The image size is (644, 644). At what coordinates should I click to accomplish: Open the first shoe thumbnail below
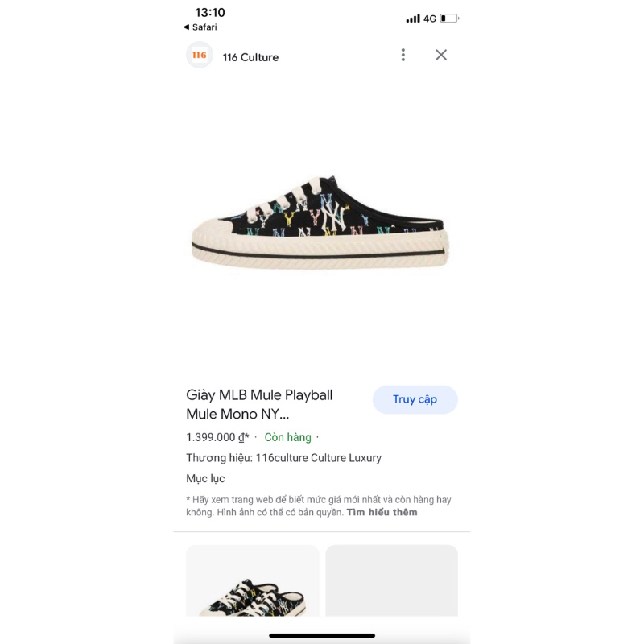click(253, 581)
